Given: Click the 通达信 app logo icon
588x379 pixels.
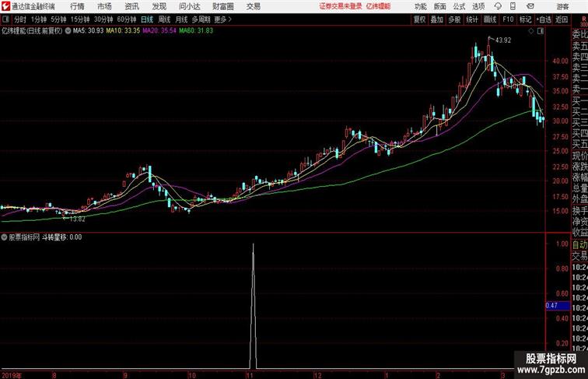Looking at the screenshot, I should click(x=5, y=6).
